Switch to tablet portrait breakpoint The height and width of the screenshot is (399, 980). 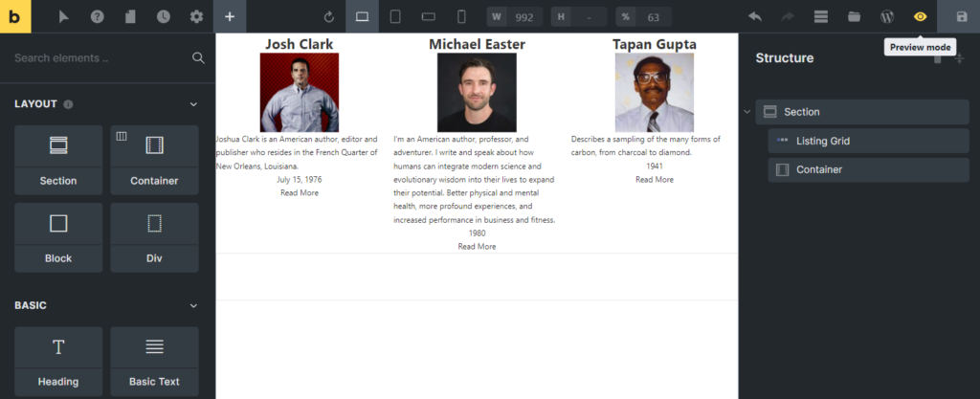(x=395, y=17)
